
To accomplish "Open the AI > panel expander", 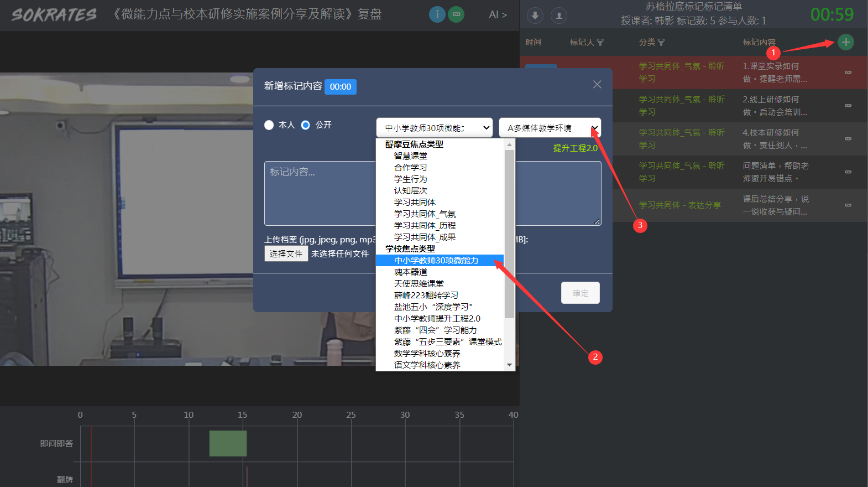I will (x=498, y=15).
